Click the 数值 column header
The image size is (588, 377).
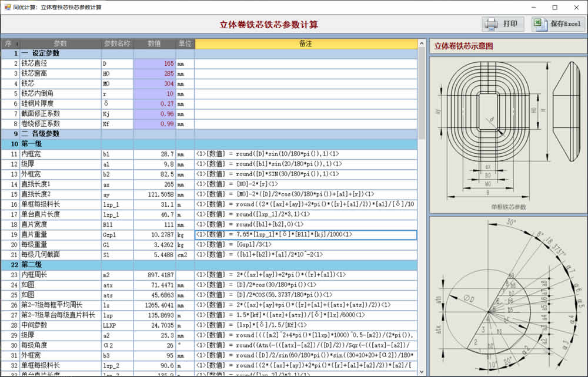click(x=155, y=44)
